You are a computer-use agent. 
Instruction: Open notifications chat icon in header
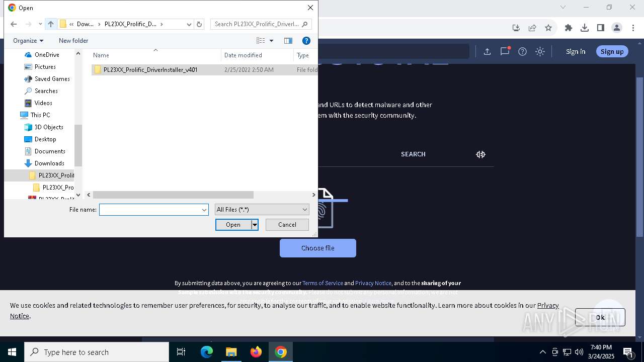[x=505, y=51]
